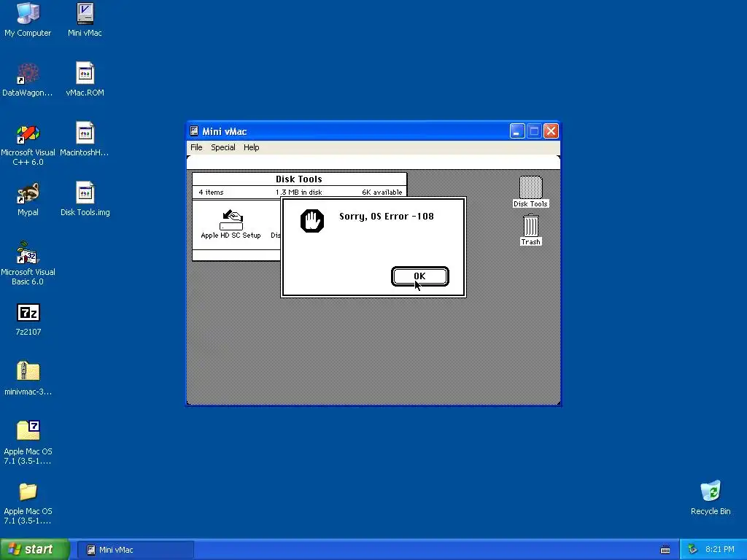Screen dimensions: 747x560
Task: Select the Trash icon in emulator
Action: pyautogui.click(x=530, y=230)
